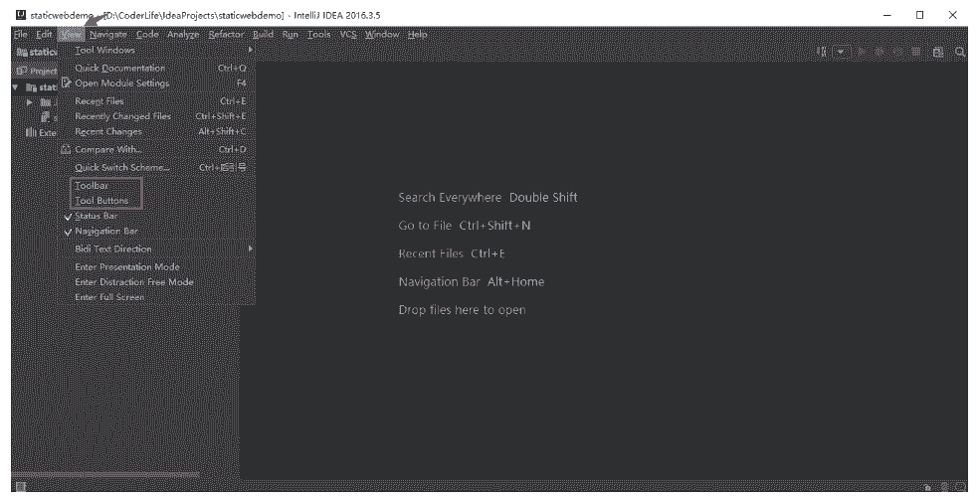Click the Make Project icon

coord(822,52)
